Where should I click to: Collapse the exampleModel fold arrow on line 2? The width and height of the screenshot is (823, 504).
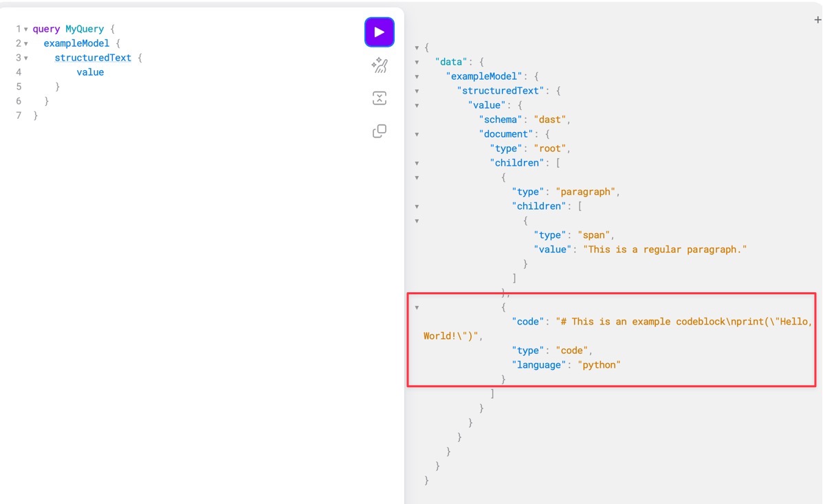tap(25, 43)
